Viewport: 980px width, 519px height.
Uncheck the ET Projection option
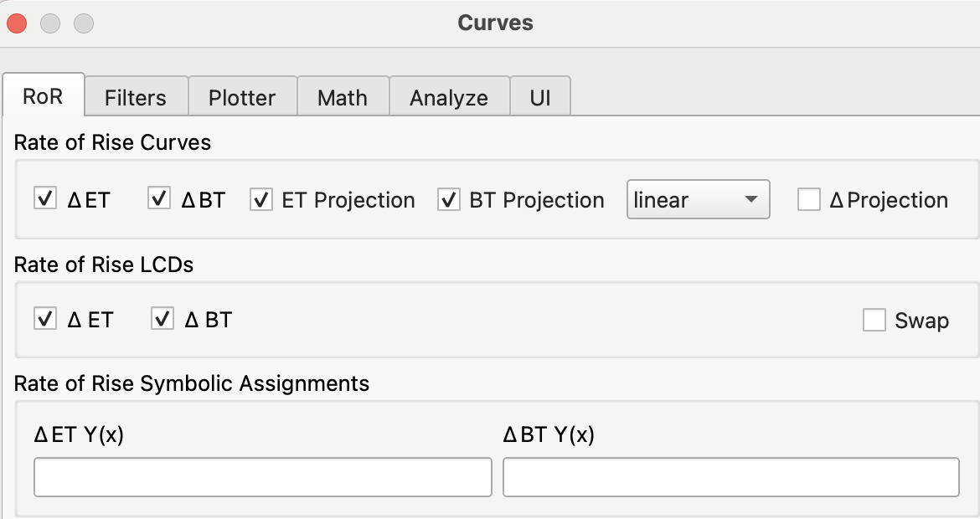(x=260, y=199)
